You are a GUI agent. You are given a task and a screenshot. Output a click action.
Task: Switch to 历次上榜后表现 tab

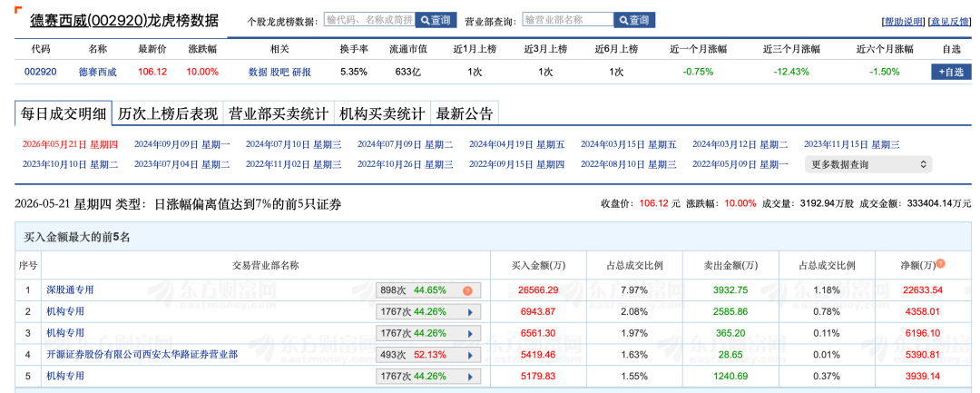click(168, 113)
